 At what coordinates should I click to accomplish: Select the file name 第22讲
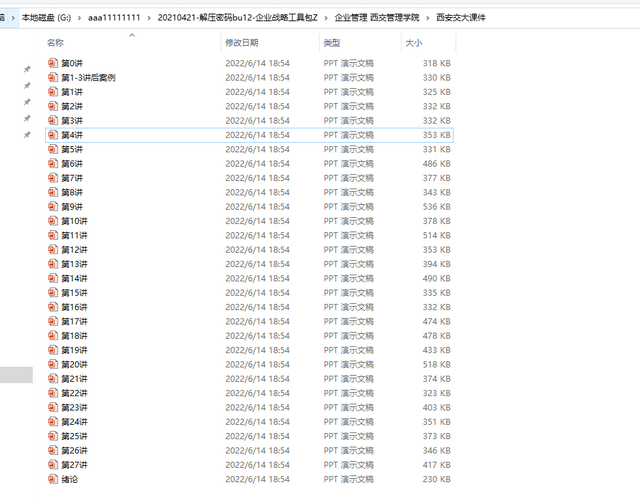74,393
